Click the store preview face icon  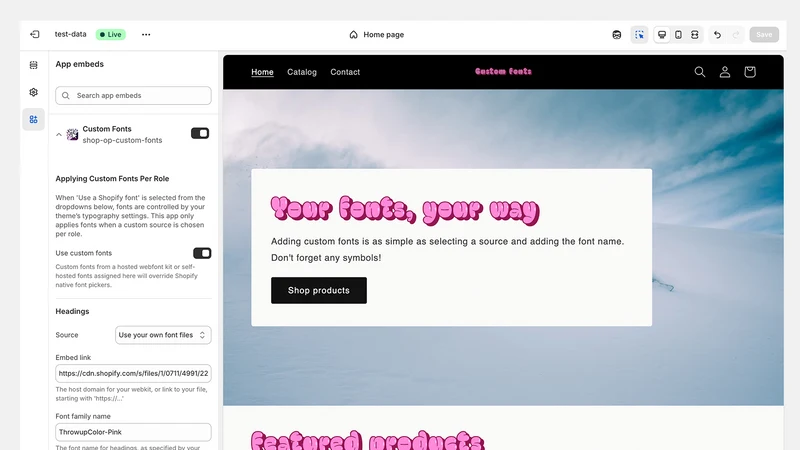click(617, 35)
